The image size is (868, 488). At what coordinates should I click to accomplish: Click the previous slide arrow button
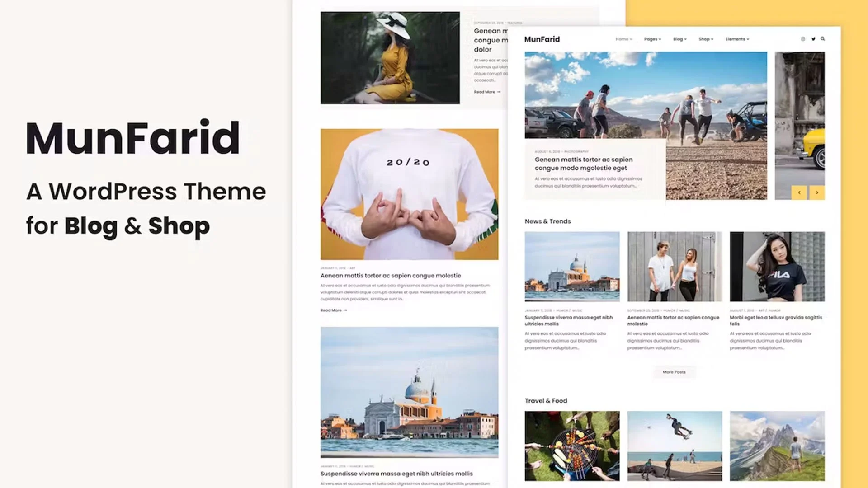799,192
